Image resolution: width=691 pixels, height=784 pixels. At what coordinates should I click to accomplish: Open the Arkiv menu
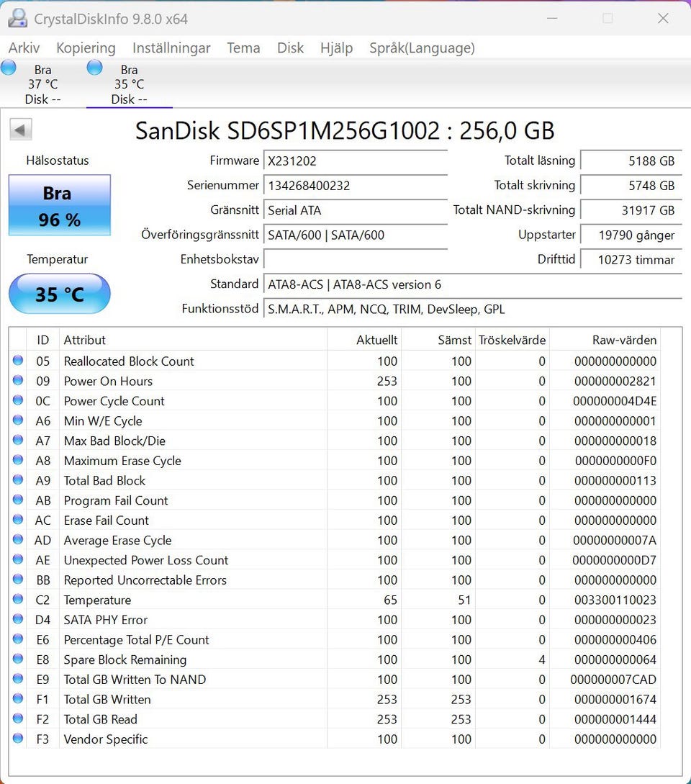point(24,48)
